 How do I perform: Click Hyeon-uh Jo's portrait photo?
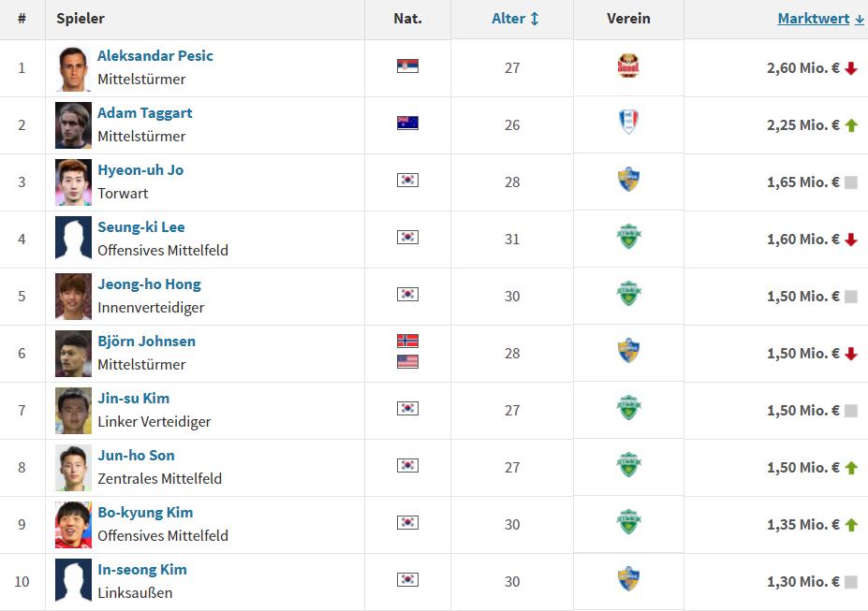pos(73,182)
